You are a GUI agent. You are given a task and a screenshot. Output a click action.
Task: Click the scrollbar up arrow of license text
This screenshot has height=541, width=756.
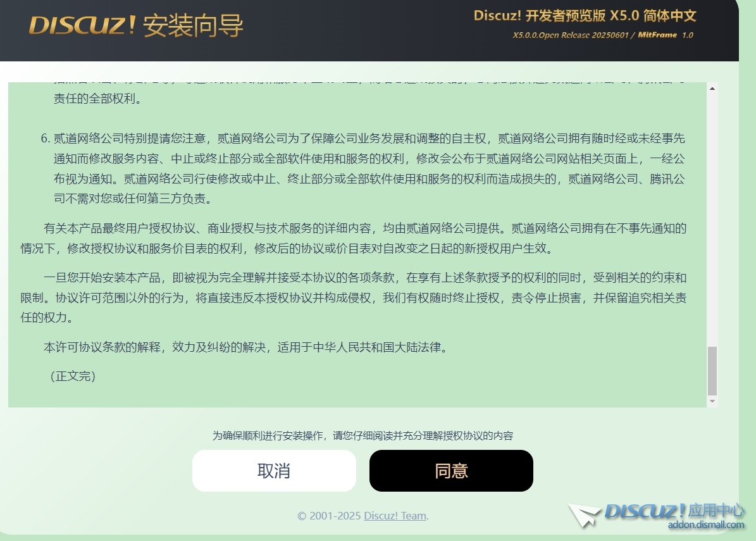coord(712,89)
